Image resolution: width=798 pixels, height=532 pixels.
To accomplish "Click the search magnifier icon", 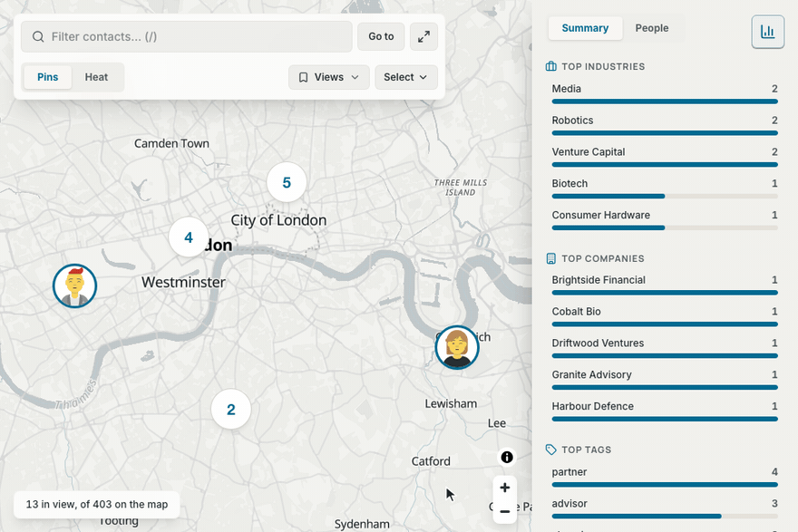I will coord(38,36).
